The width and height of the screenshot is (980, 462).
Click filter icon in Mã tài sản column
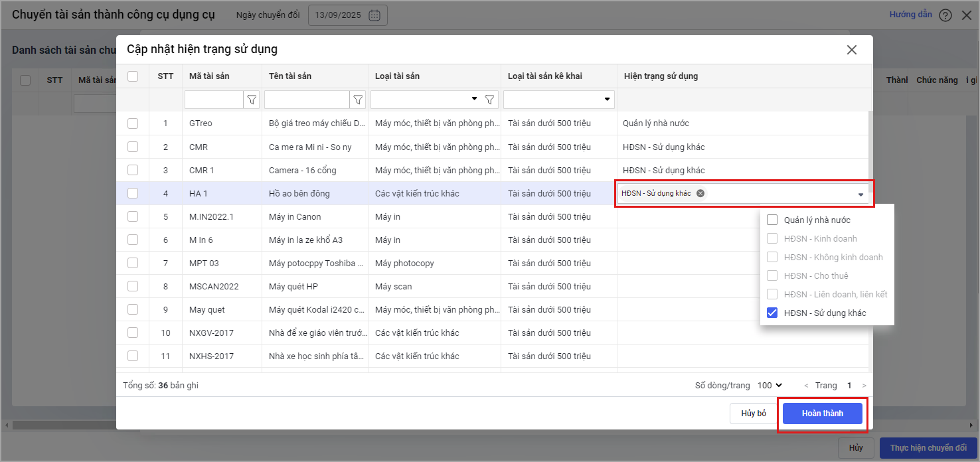[252, 100]
